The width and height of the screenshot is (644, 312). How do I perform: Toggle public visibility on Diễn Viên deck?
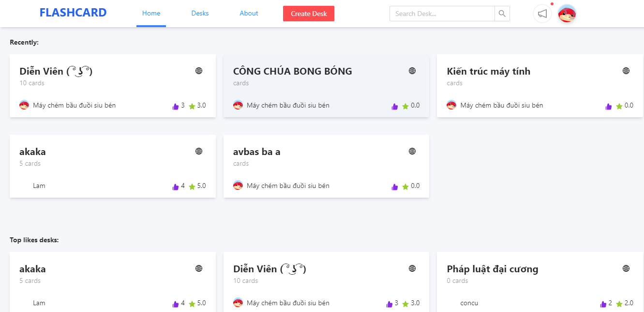click(198, 70)
